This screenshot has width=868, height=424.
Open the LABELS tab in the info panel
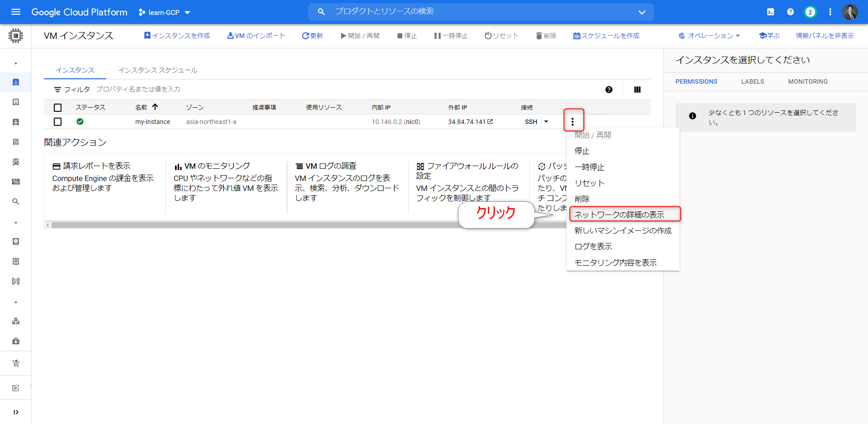coord(753,81)
